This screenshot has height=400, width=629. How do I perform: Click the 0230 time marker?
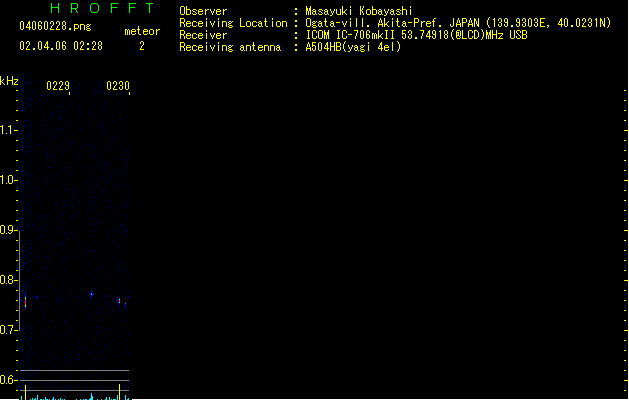tap(118, 85)
